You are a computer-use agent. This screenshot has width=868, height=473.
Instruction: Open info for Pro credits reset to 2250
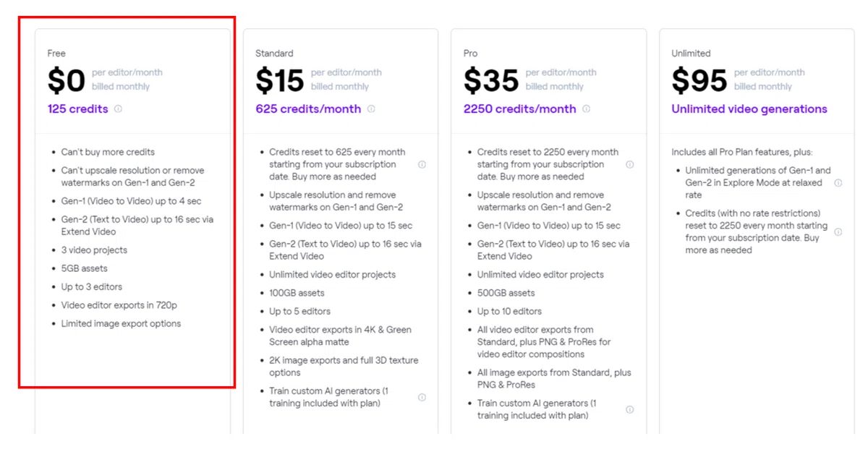(630, 164)
